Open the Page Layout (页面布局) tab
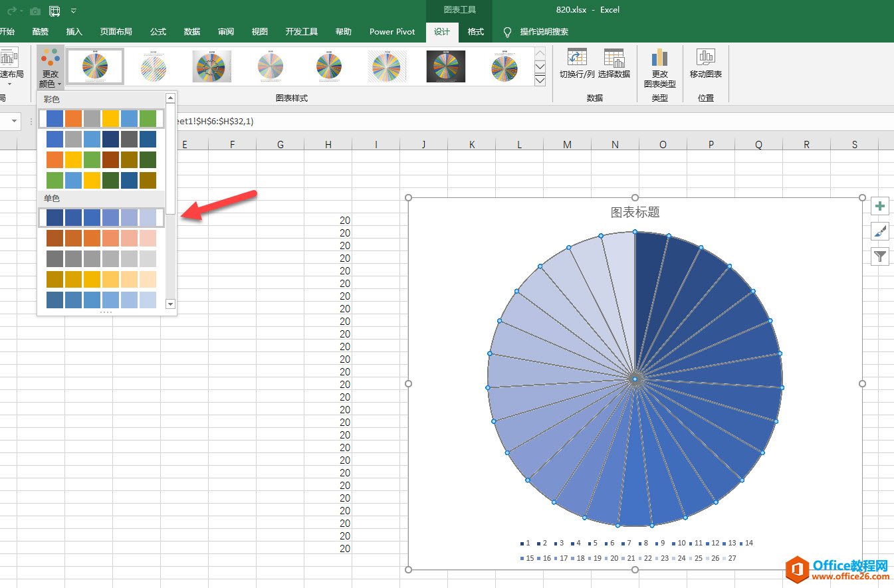The image size is (894, 588). click(x=116, y=32)
